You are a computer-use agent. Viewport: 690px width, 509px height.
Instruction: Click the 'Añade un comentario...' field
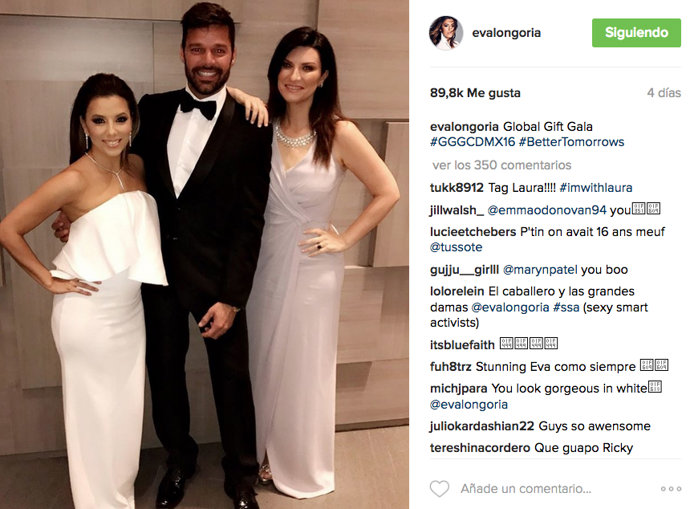(x=526, y=489)
